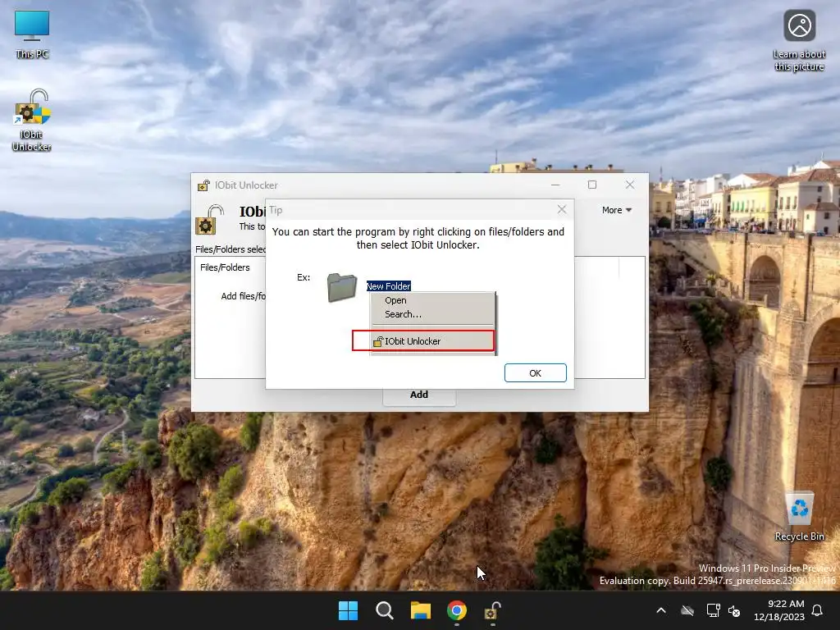Click IObit Unlocker title bar icon
Screen dimensions: 840x630
pyautogui.click(x=203, y=185)
